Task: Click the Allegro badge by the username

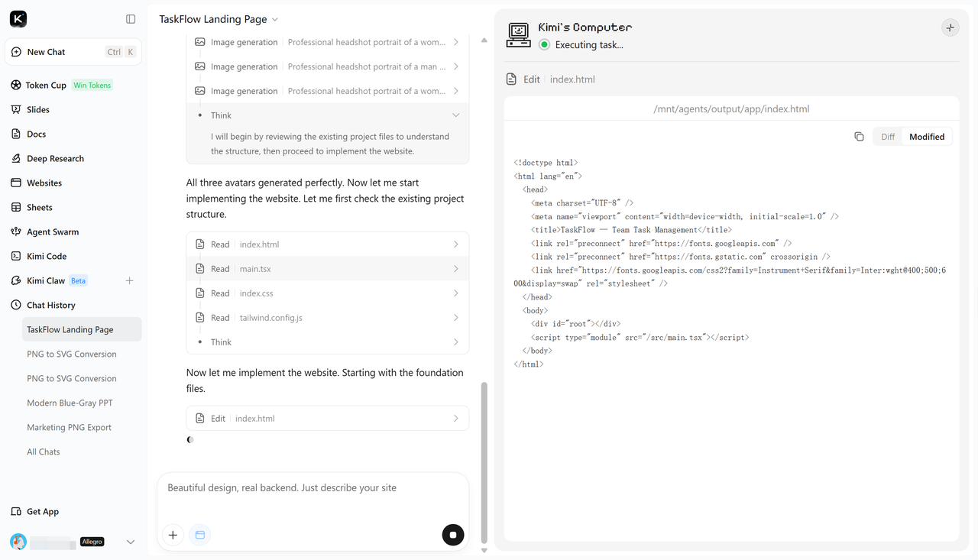Action: pos(92,542)
